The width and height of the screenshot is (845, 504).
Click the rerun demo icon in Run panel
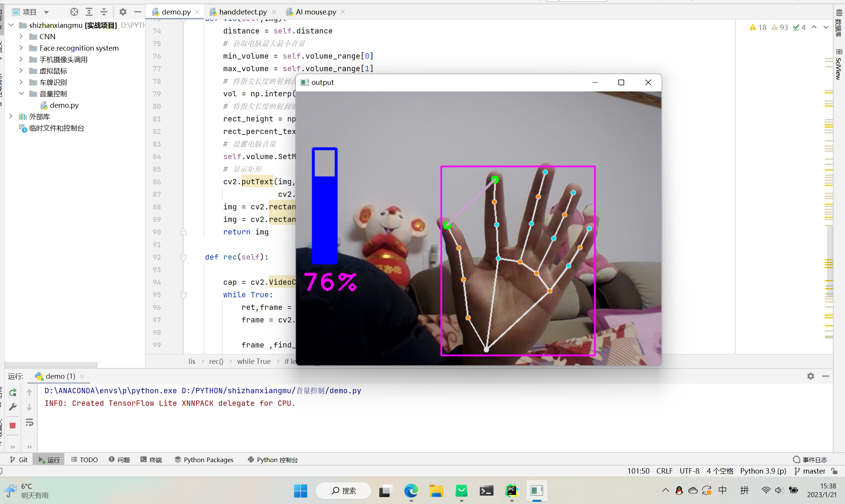13,392
